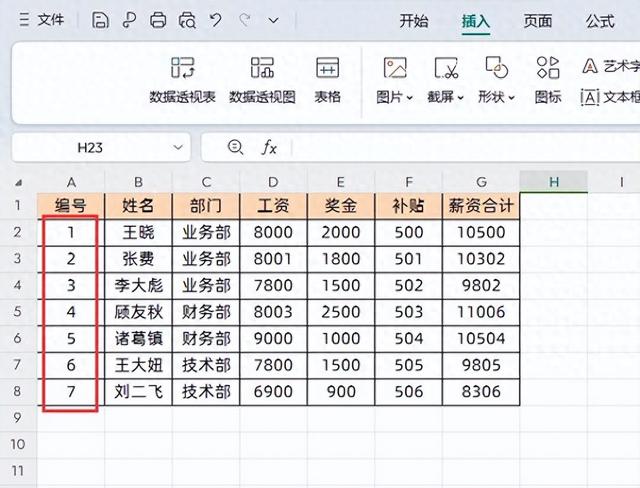This screenshot has height=488, width=640.
Task: Click the cell with value 8306
Action: 481,392
